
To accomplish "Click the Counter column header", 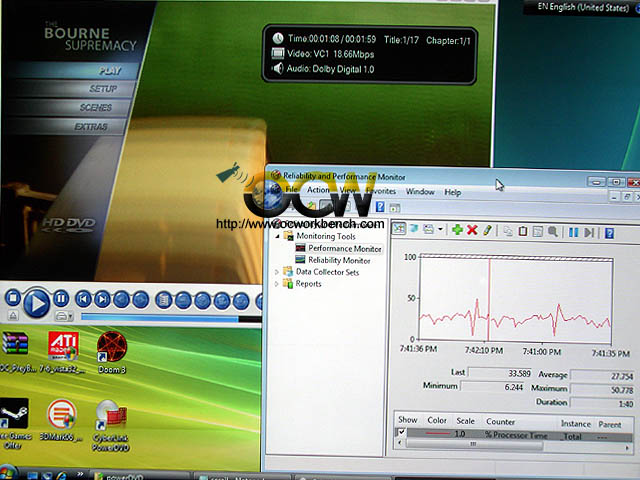I will (x=500, y=422).
